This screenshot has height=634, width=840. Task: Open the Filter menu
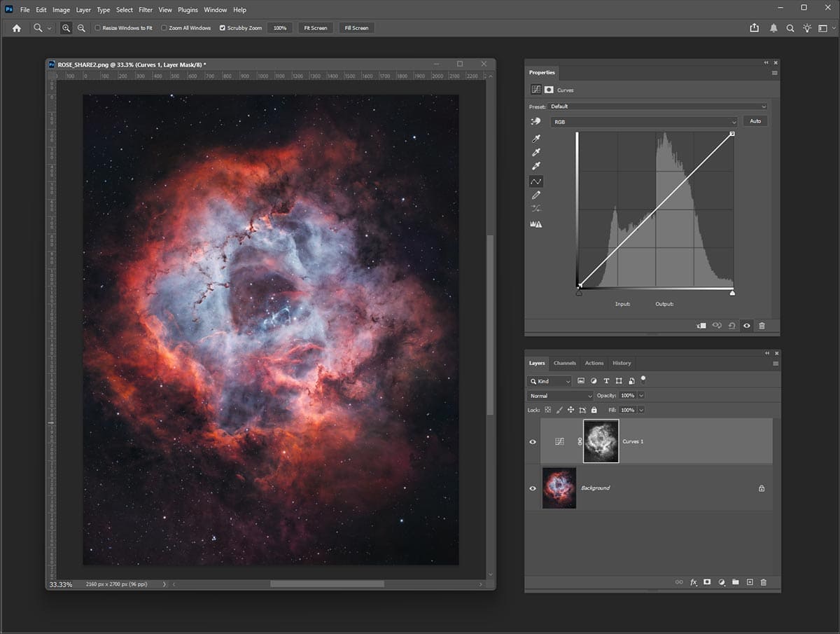pyautogui.click(x=146, y=10)
